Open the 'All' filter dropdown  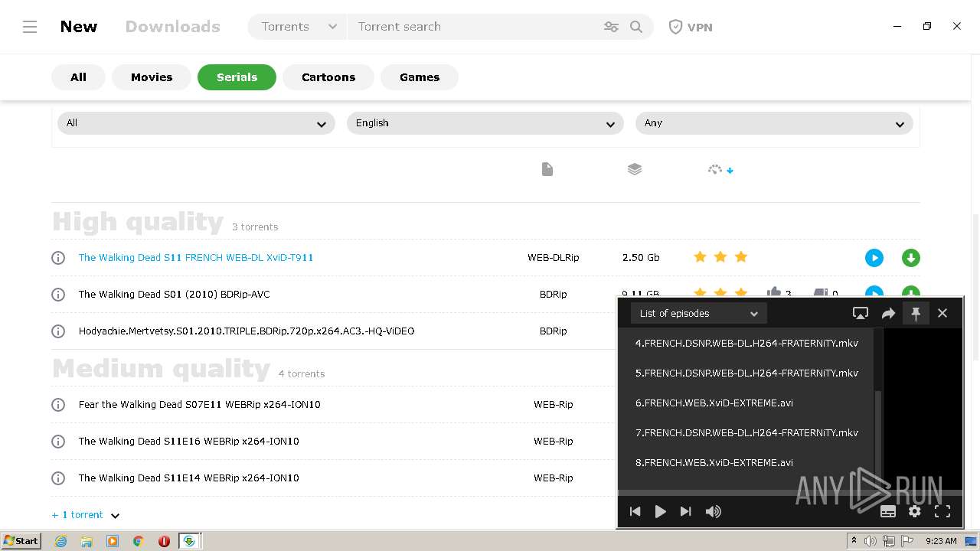[196, 123]
